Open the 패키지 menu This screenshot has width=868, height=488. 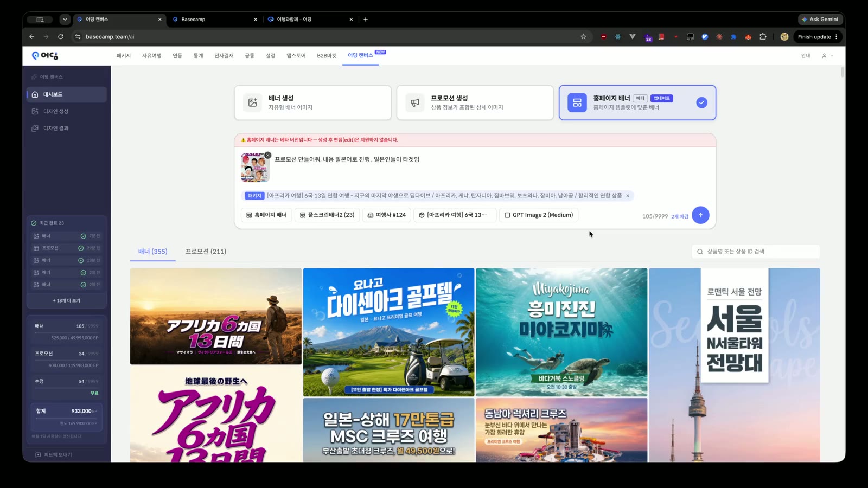point(123,56)
